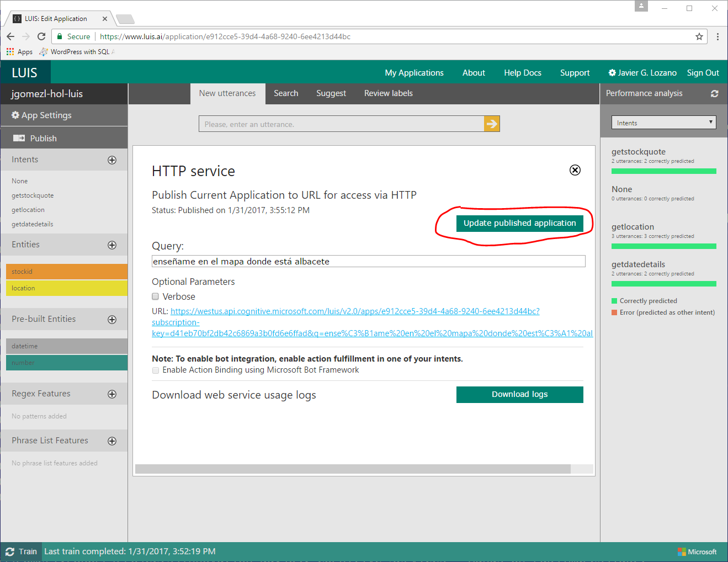The image size is (728, 562).
Task: Enable the Verbose checkbox
Action: coord(155,296)
